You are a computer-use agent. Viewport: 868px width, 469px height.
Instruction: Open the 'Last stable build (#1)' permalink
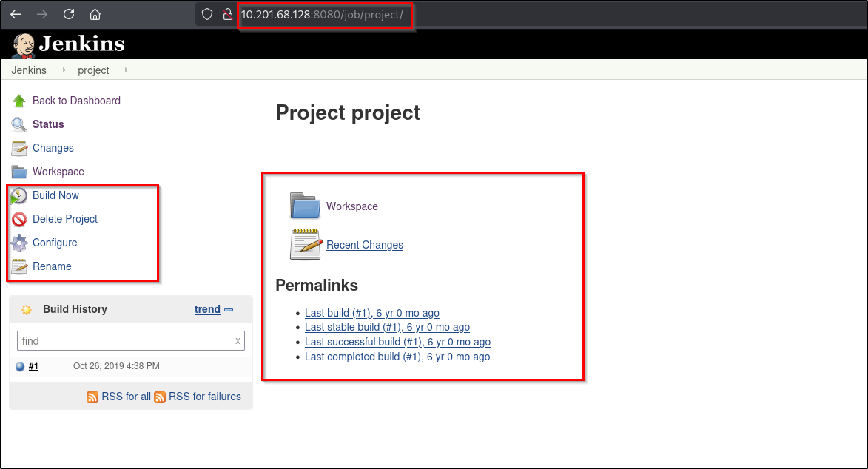(388, 327)
